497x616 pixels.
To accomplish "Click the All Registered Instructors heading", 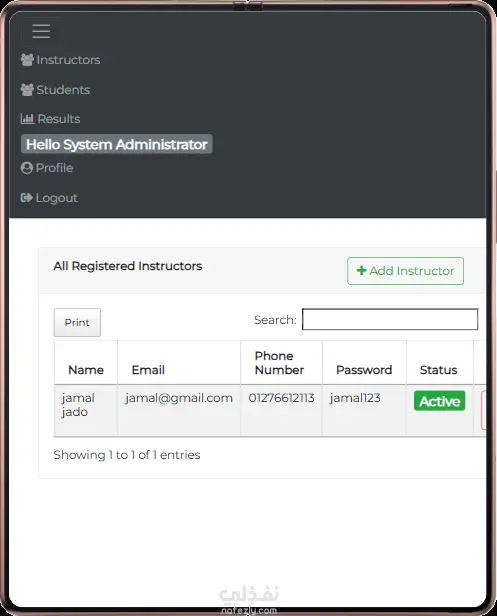I will tap(128, 266).
